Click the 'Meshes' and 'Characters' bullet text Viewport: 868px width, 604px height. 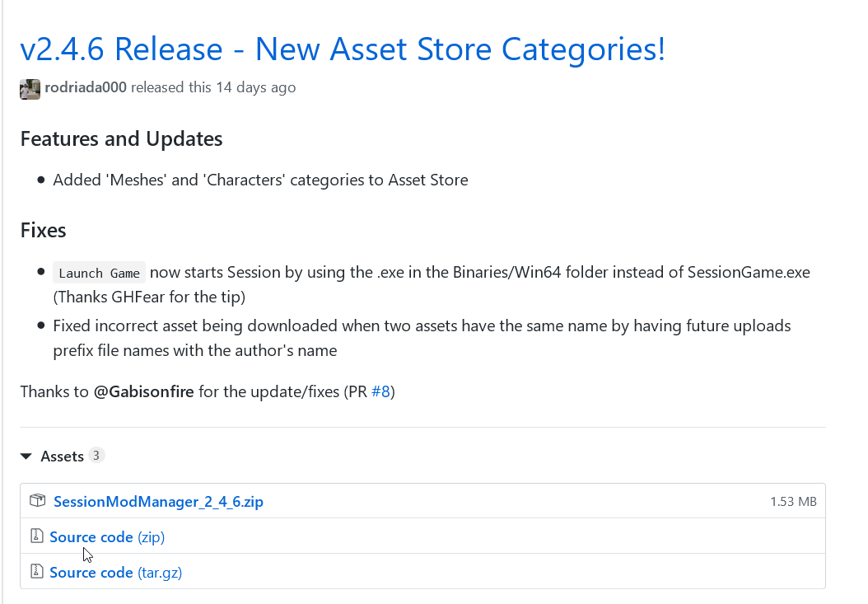click(x=260, y=180)
